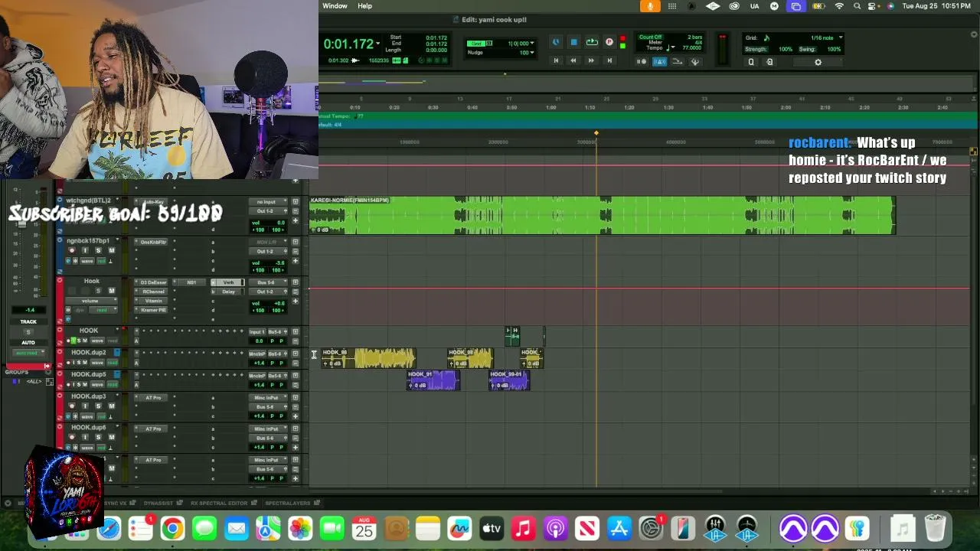Toggle the metronome click icon

click(x=660, y=61)
